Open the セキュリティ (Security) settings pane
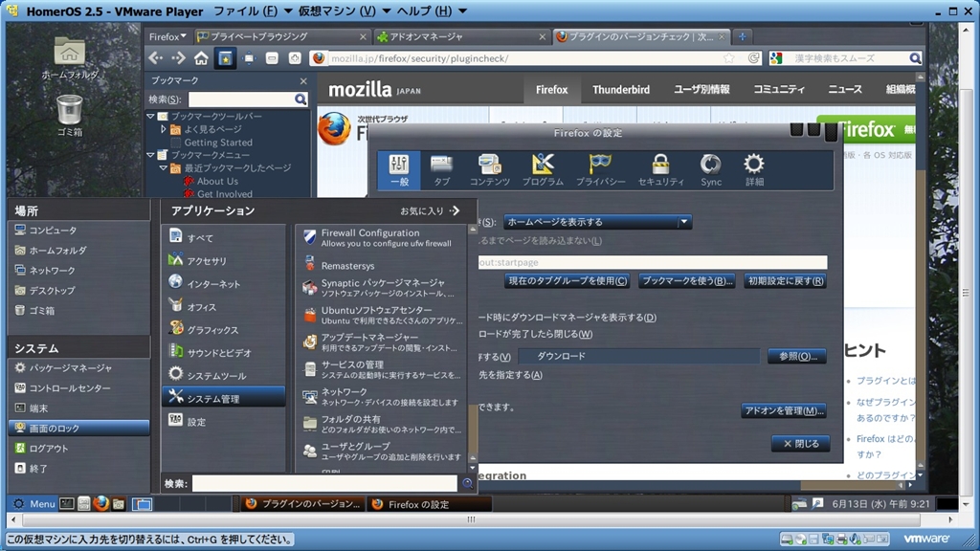Viewport: 980px width, 551px height. pyautogui.click(x=660, y=169)
